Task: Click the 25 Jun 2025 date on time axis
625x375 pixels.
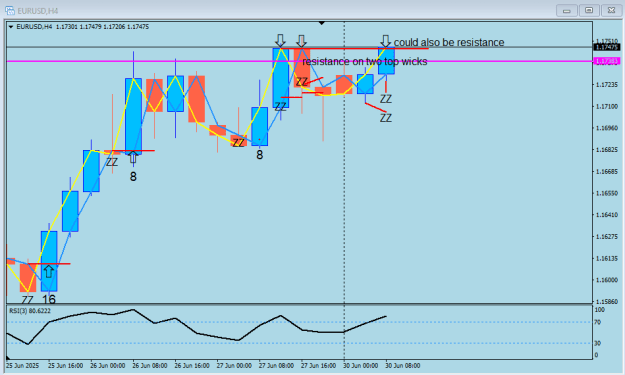Action: click(22, 366)
